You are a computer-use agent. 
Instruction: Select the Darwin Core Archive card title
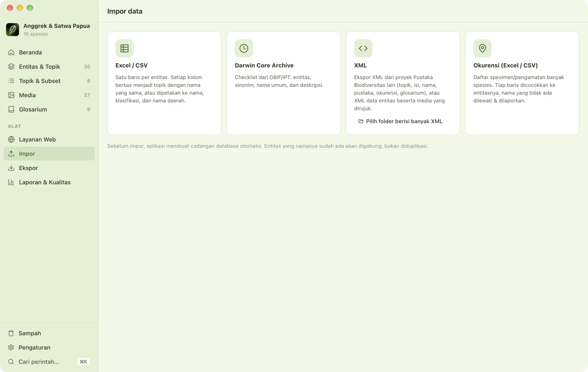point(264,65)
